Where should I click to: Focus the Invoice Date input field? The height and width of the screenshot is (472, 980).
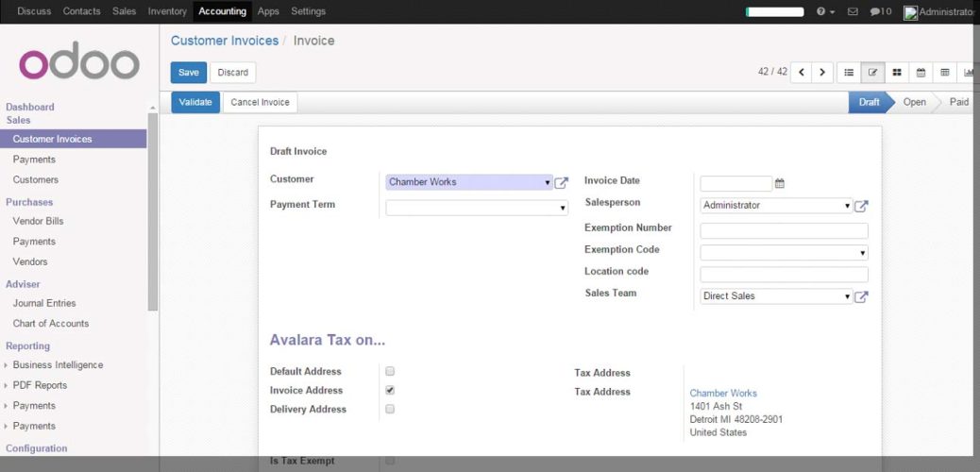(x=736, y=184)
